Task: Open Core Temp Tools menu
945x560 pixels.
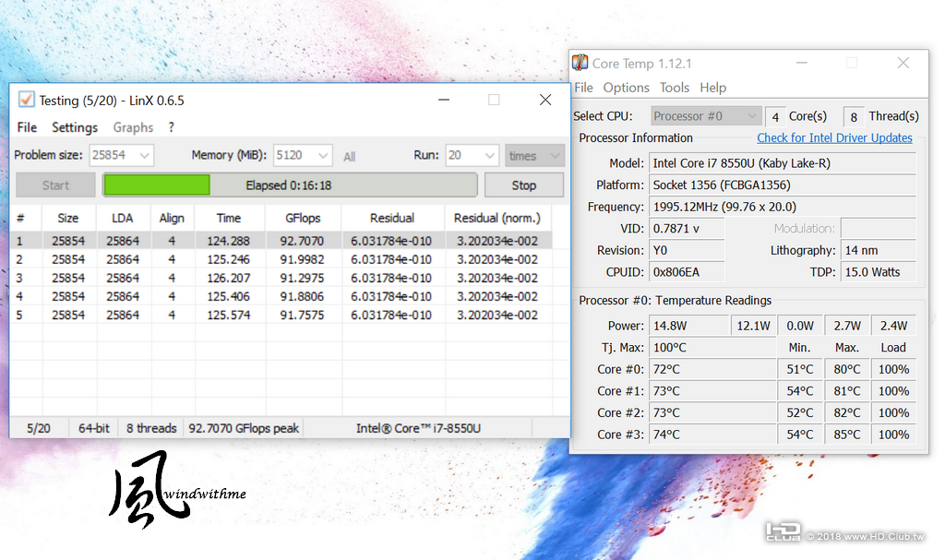Action: [675, 88]
